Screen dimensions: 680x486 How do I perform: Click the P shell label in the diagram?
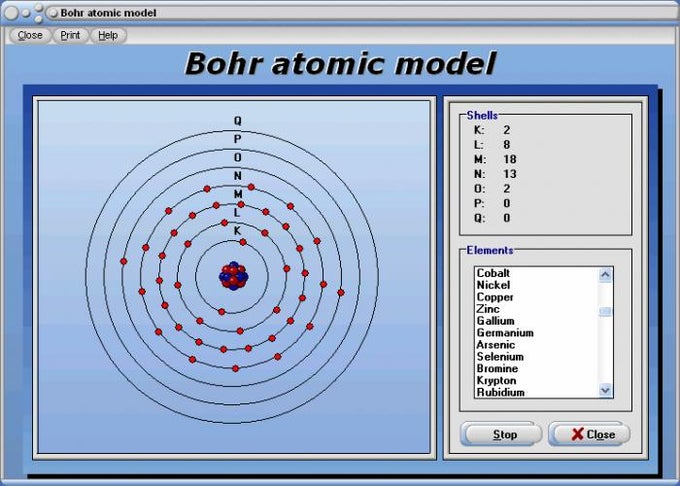237,139
